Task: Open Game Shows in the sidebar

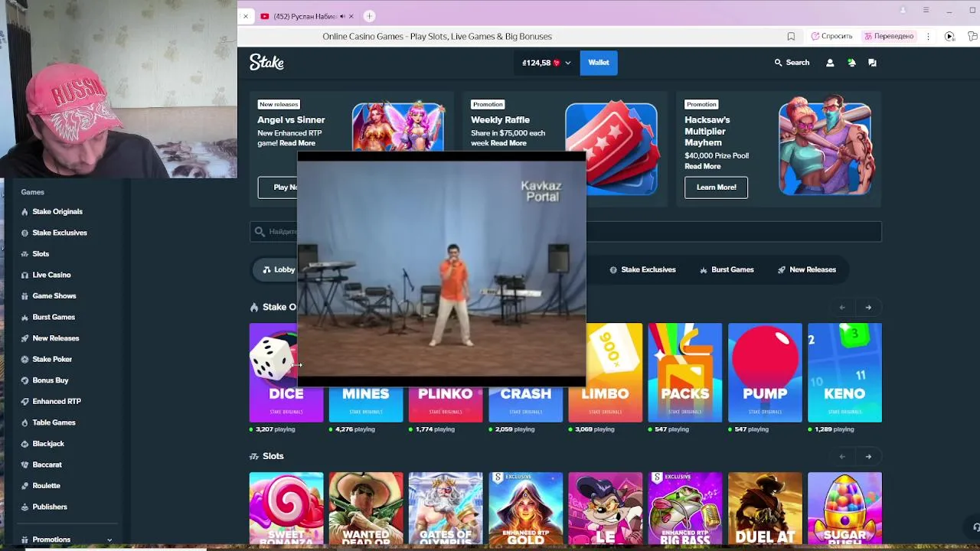Action: point(54,296)
